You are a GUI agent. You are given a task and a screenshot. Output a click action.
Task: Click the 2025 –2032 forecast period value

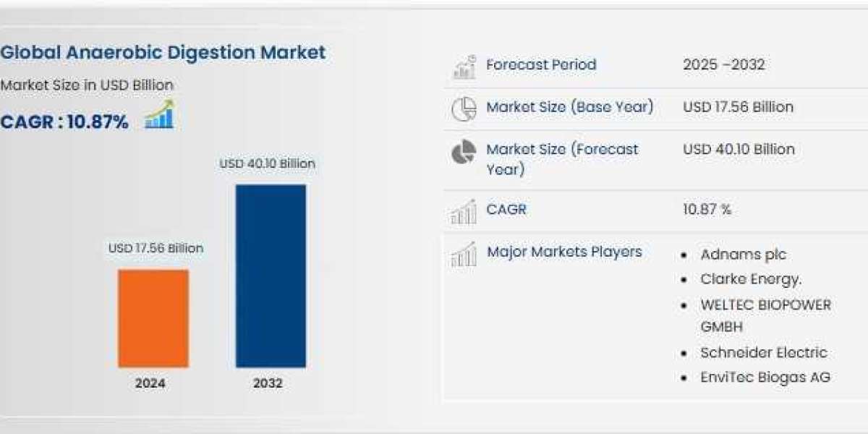point(723,64)
